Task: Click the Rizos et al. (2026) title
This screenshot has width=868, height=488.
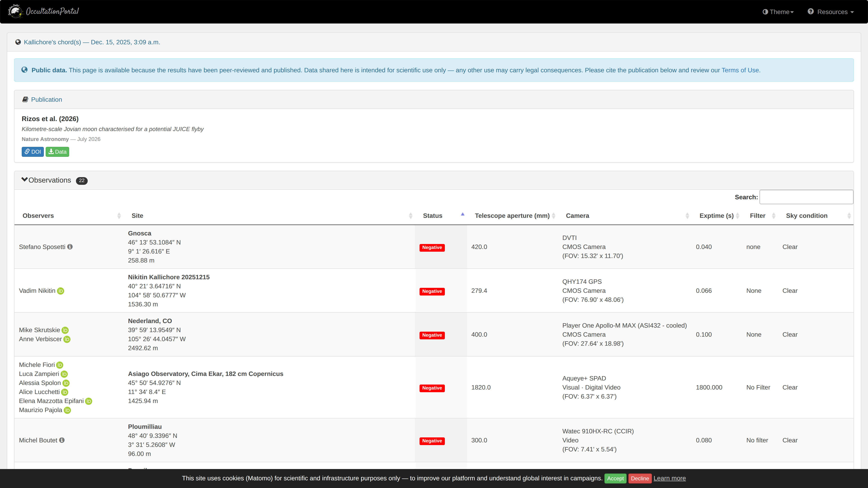Action: click(50, 119)
